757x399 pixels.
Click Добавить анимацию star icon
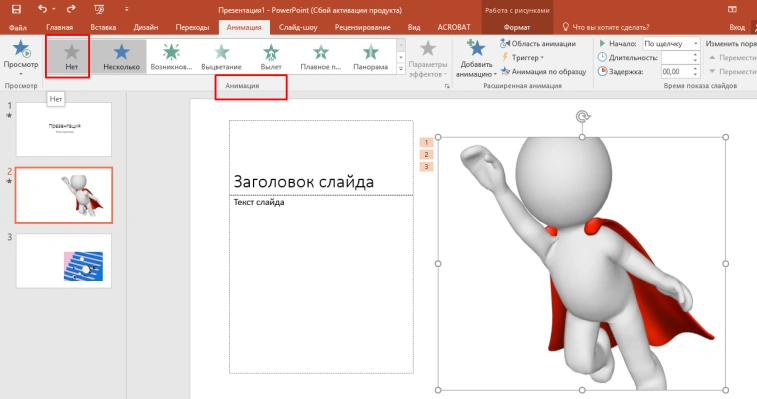point(476,48)
